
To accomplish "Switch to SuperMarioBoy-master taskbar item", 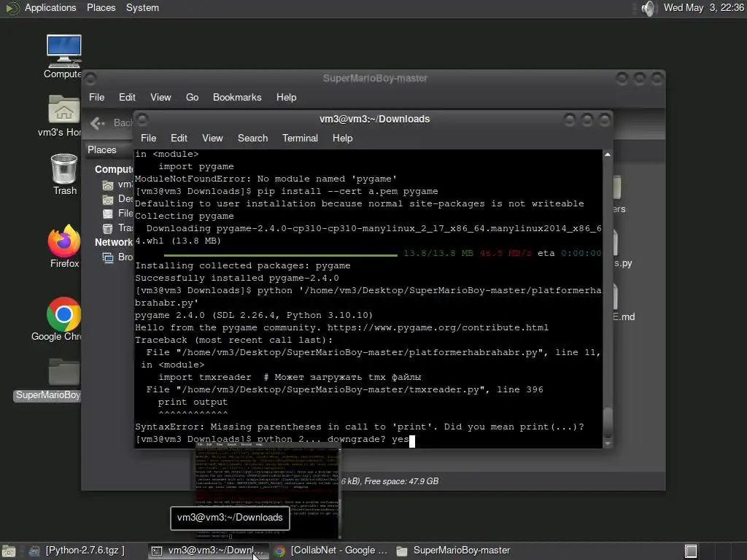I will click(454, 551).
